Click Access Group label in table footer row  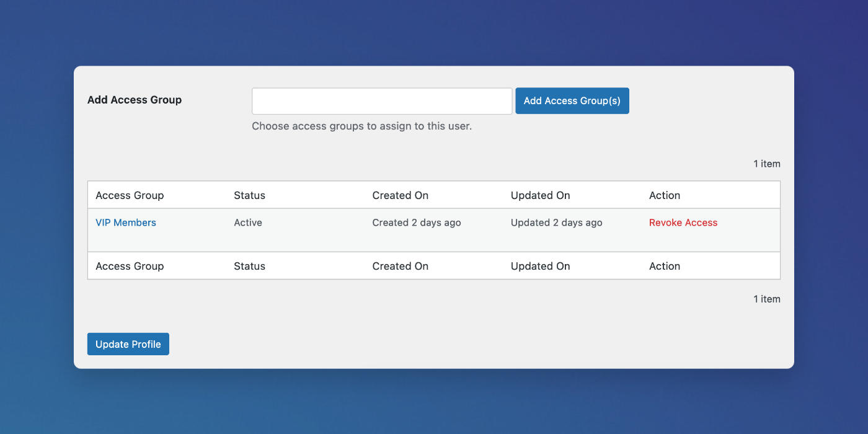pyautogui.click(x=130, y=266)
